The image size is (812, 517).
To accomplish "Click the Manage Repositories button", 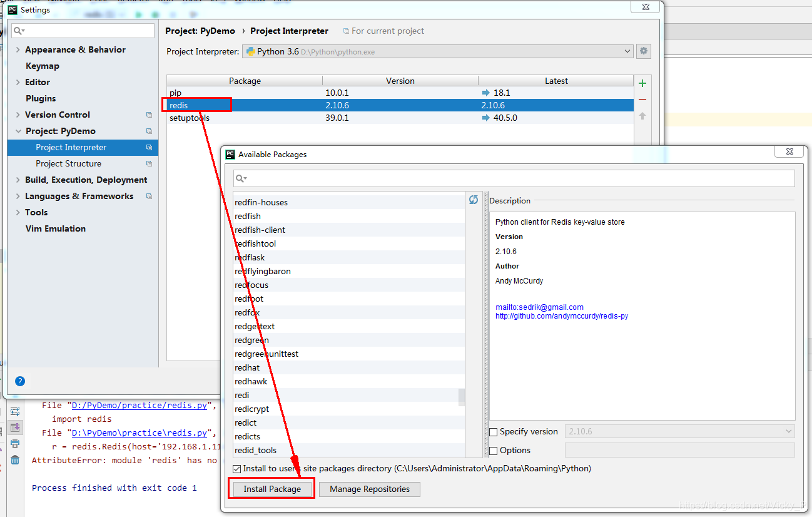I will [x=370, y=489].
